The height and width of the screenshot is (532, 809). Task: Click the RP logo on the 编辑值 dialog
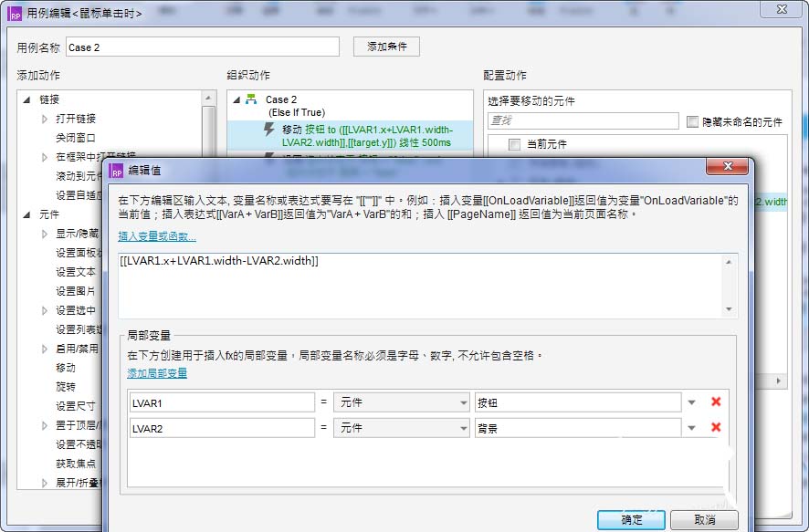click(116, 170)
